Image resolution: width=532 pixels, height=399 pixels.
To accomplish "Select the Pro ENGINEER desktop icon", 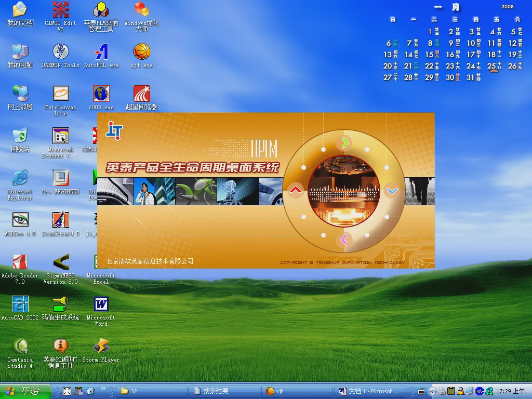I will pos(60,178).
